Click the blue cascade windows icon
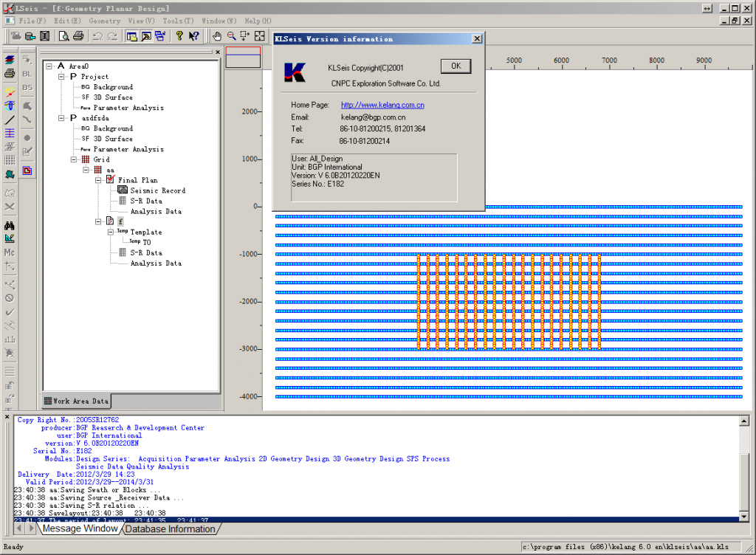 [160, 35]
